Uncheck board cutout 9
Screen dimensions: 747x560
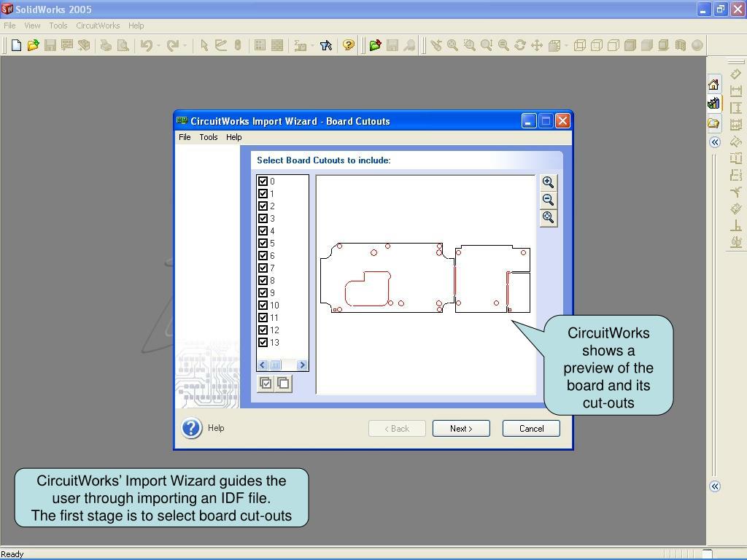click(x=263, y=292)
